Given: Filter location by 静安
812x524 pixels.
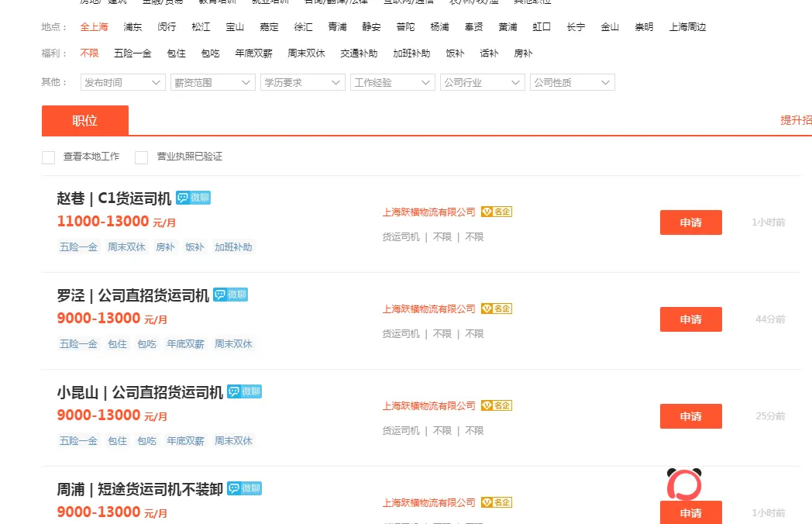Looking at the screenshot, I should point(372,27).
